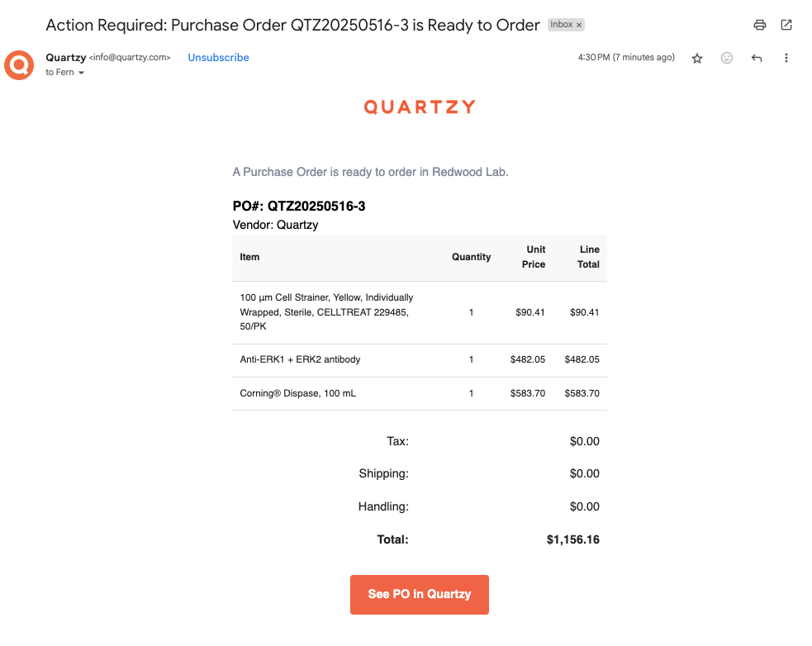Image resolution: width=812 pixels, height=646 pixels.
Task: Click the PO# QTZ20250516-3 heading
Action: pyautogui.click(x=299, y=207)
